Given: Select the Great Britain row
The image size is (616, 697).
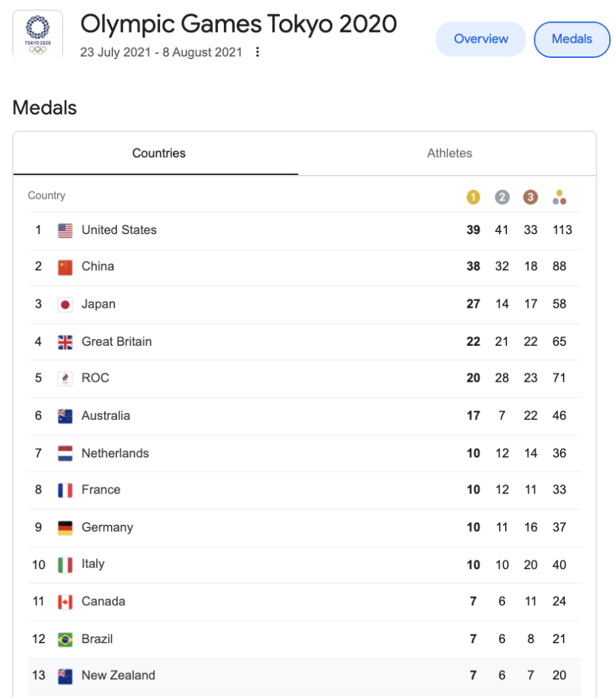Looking at the screenshot, I should coord(304,342).
